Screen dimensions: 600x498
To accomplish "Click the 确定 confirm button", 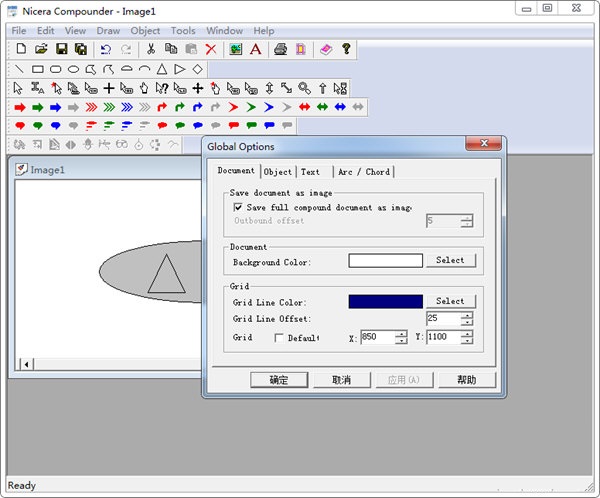I will point(279,380).
